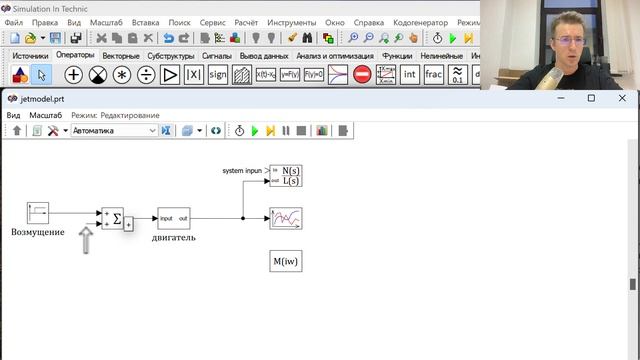The image size is (640, 360).
Task: Run model with jetmodel window green play
Action: click(x=255, y=131)
